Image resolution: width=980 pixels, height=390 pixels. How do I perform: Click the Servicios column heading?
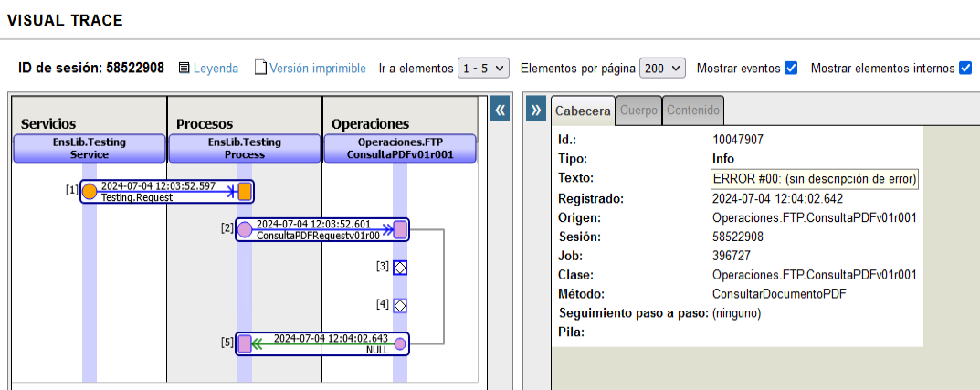coord(48,123)
